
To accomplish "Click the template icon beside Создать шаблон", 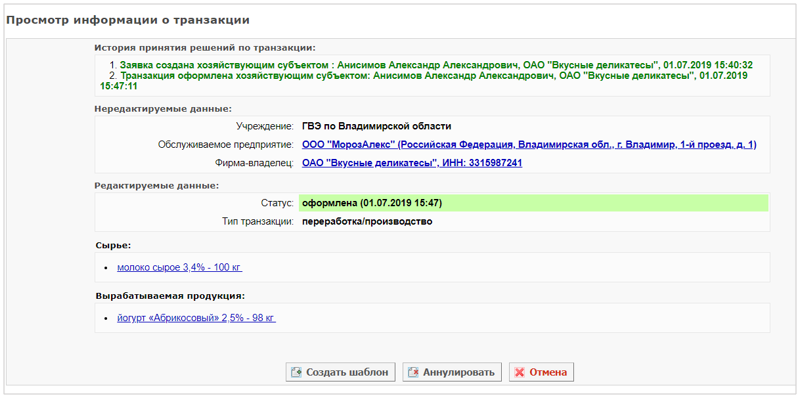I will click(x=296, y=372).
